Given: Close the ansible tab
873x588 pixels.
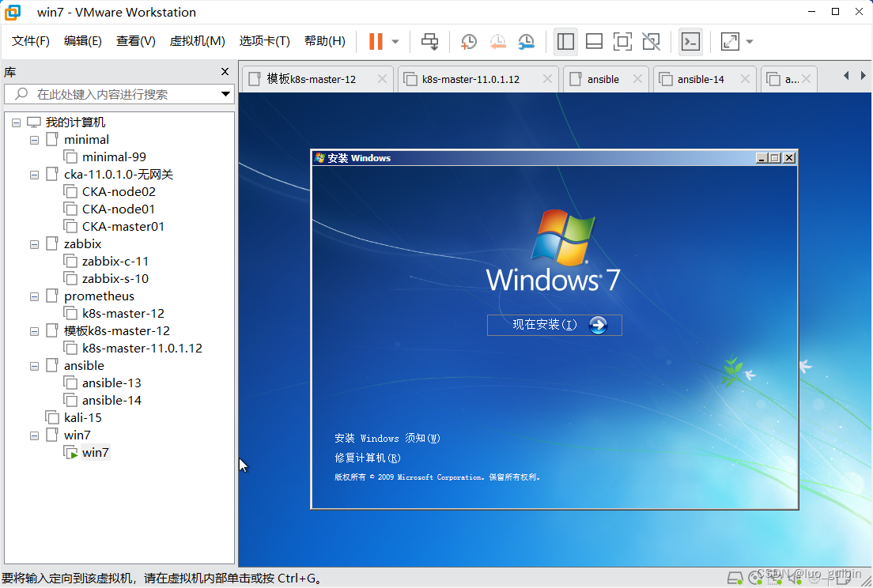Looking at the screenshot, I should tap(637, 79).
